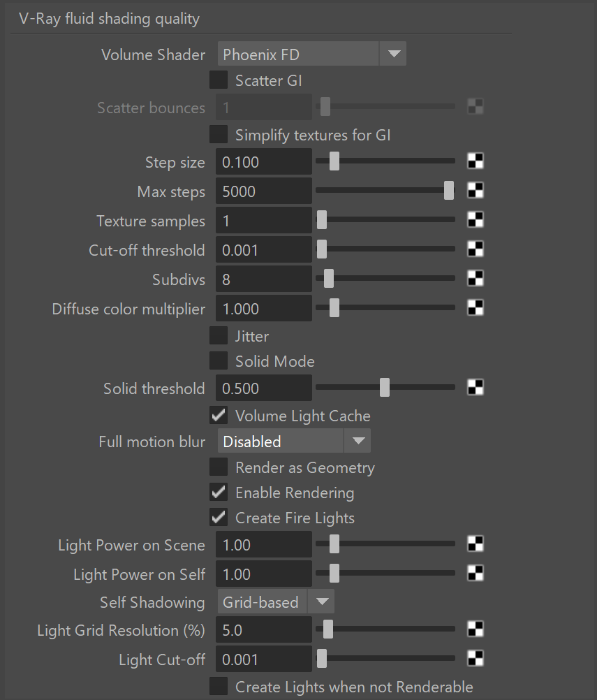Open the texture connection icon for Texture samples
The height and width of the screenshot is (700, 597).
click(x=476, y=219)
